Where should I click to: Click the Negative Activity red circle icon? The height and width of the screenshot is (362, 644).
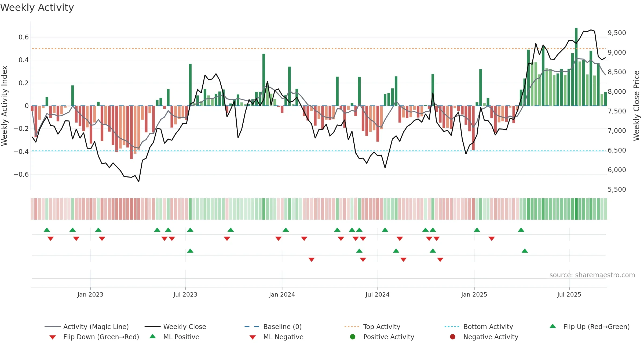pos(453,337)
